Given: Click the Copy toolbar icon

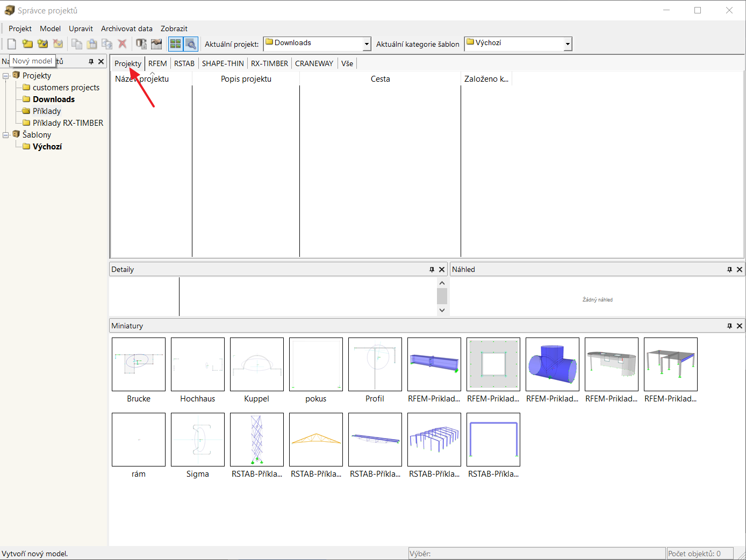Looking at the screenshot, I should pyautogui.click(x=77, y=44).
